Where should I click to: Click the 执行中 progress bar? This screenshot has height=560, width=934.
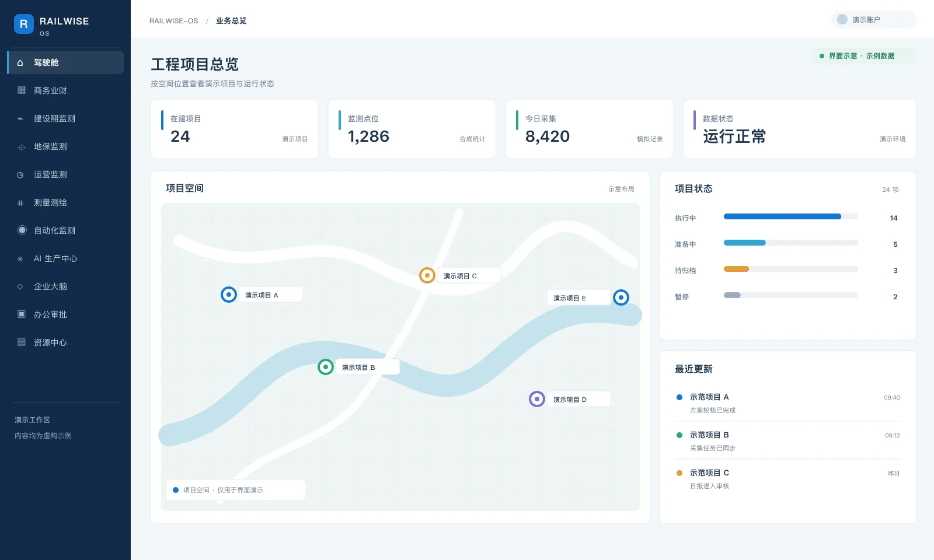point(790,216)
